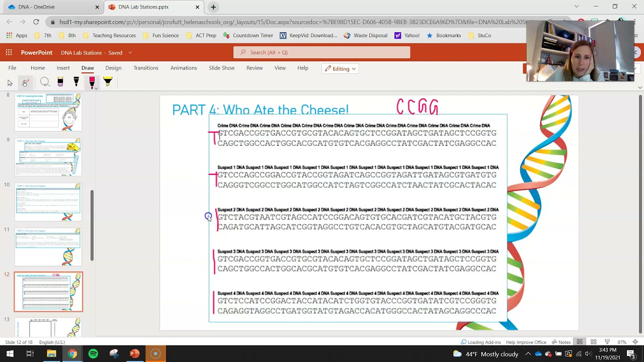
Task: Switch to Slide Sorter view
Action: (x=593, y=342)
